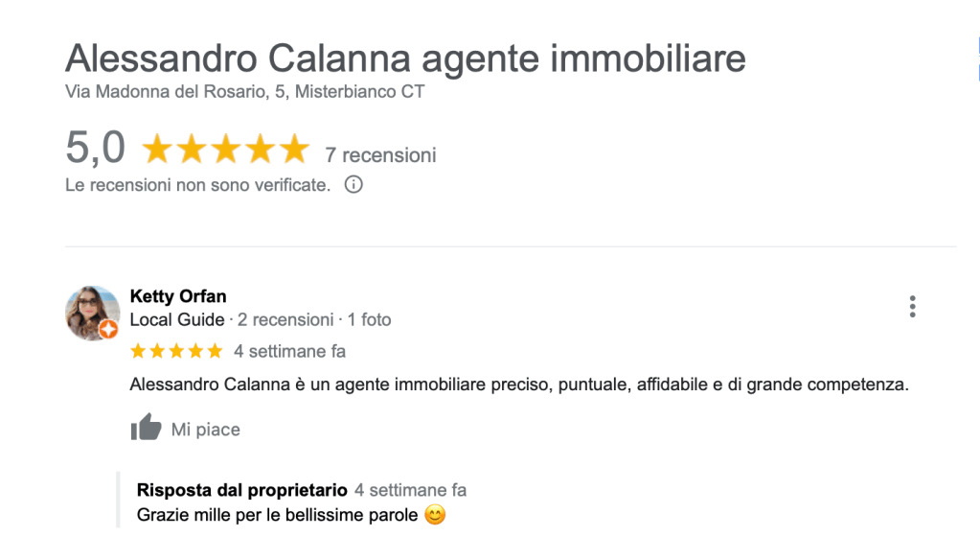Click the reviewer name Ketty Orfan
Viewport: 980px width, 536px height.
coord(178,296)
